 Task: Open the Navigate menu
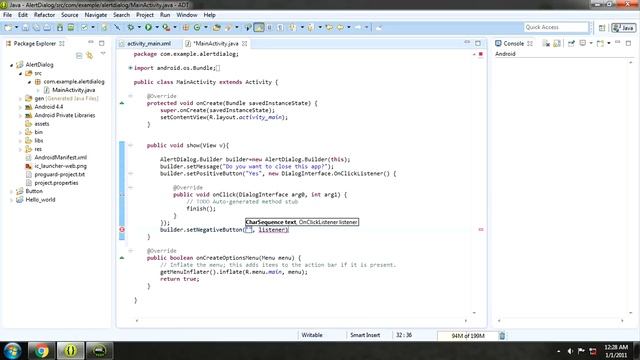[x=96, y=15]
